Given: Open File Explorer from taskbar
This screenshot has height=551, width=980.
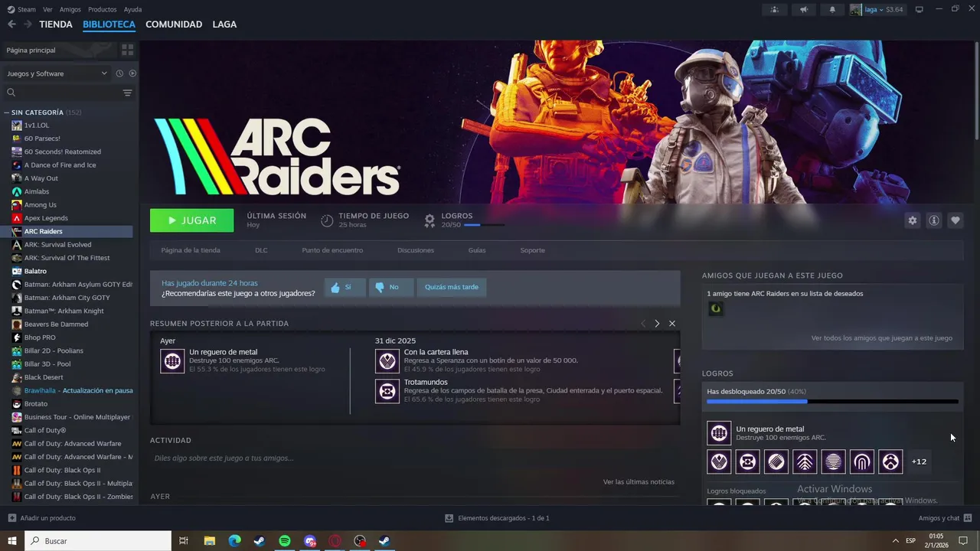Looking at the screenshot, I should pos(209,541).
